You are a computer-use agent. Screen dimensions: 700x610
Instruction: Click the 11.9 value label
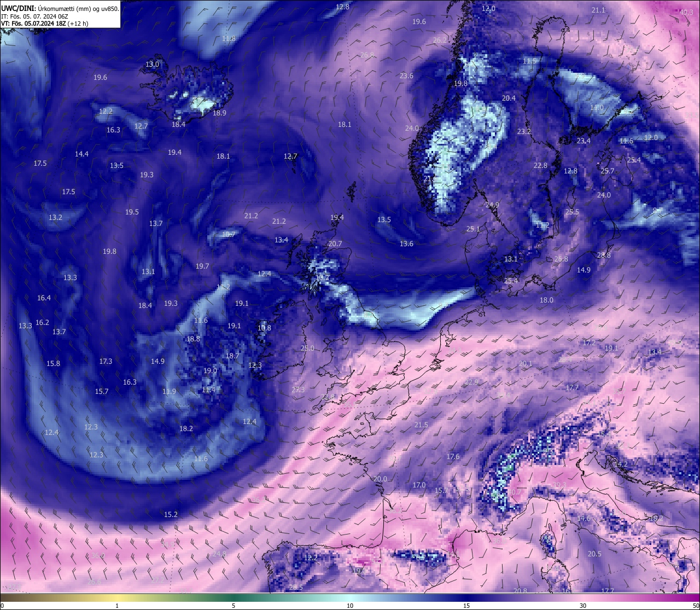169,392
